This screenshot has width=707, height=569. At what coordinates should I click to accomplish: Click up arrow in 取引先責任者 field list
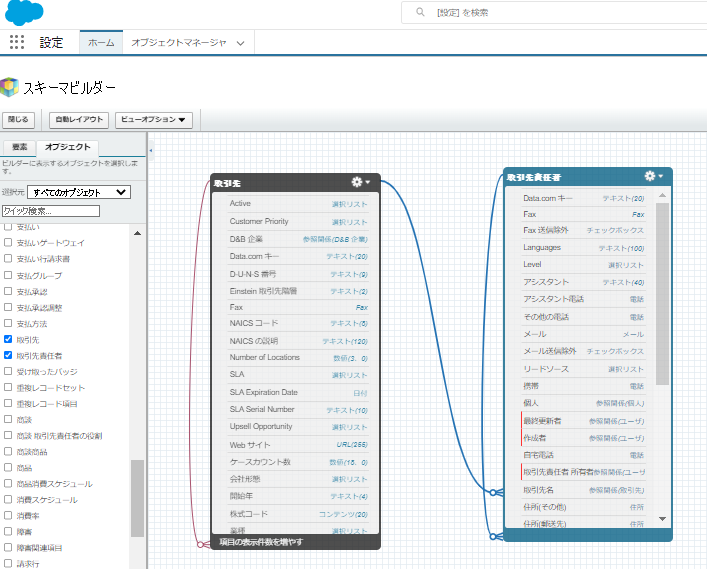tap(662, 195)
